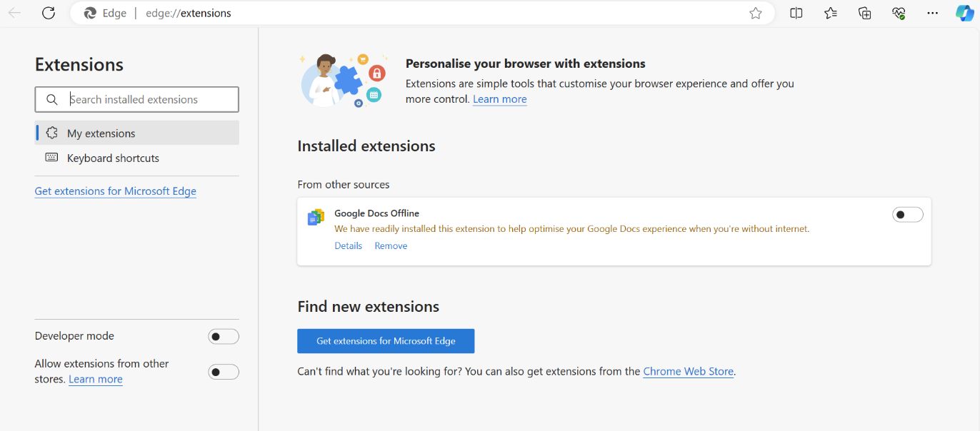Click Personalise your browser with extensions heading
Viewport: 980px width, 431px height.
pyautogui.click(x=525, y=64)
